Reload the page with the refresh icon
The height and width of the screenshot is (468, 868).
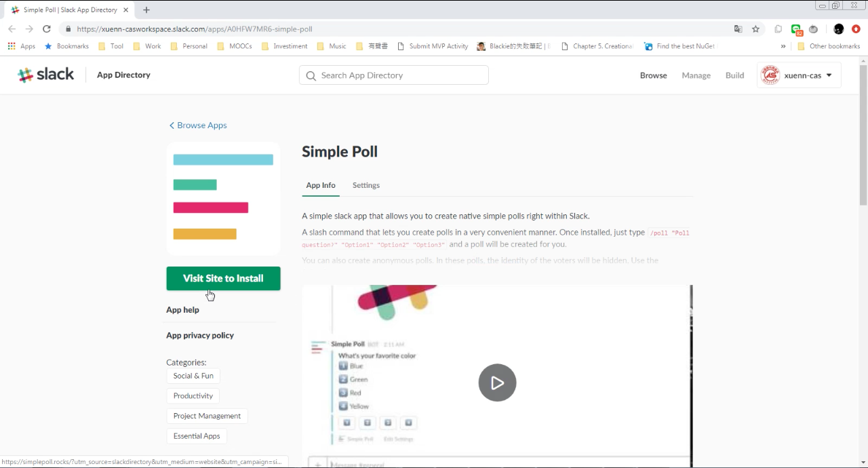(47, 29)
